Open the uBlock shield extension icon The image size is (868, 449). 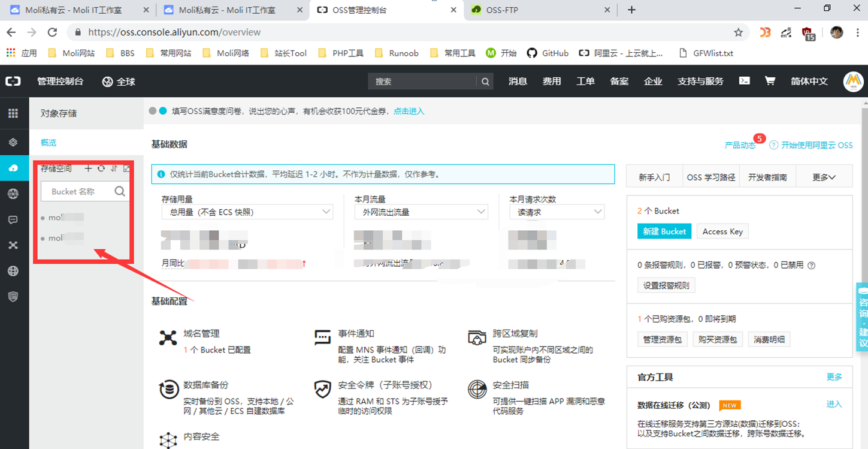tap(808, 33)
